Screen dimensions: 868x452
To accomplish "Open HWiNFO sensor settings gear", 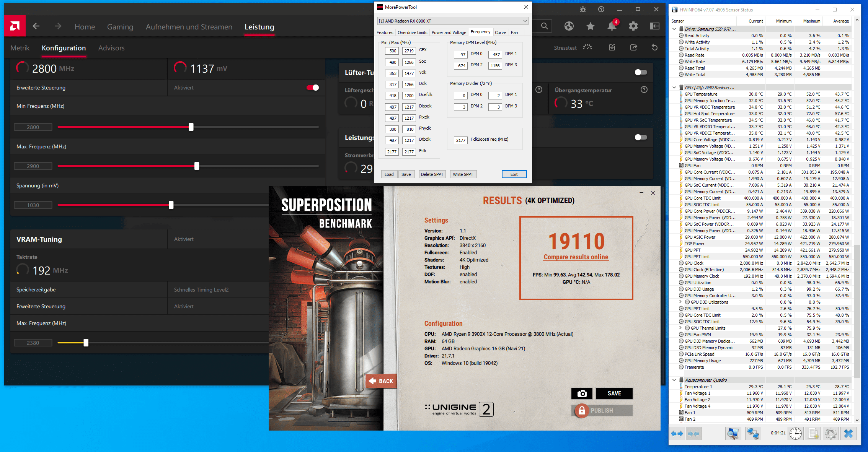I will point(830,434).
